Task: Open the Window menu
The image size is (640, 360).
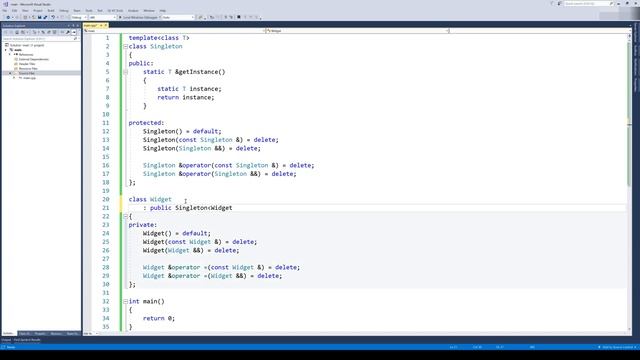Action: [x=149, y=11]
